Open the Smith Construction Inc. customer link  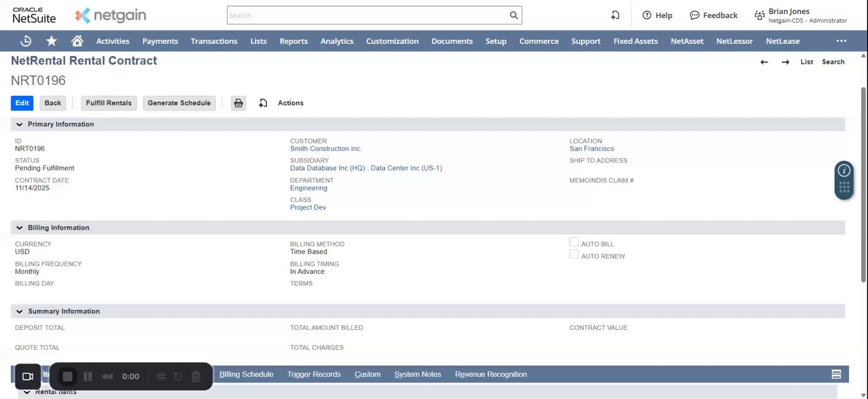[326, 149]
